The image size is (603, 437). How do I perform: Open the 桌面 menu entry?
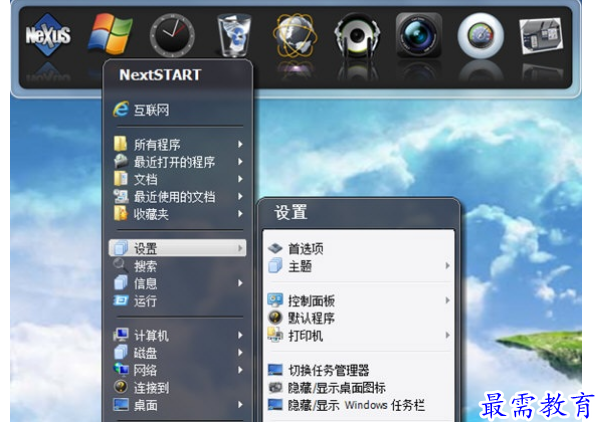click(x=178, y=405)
